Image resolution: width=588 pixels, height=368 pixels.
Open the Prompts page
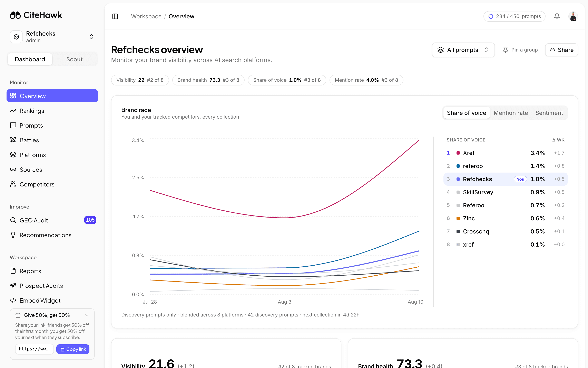click(x=52, y=125)
